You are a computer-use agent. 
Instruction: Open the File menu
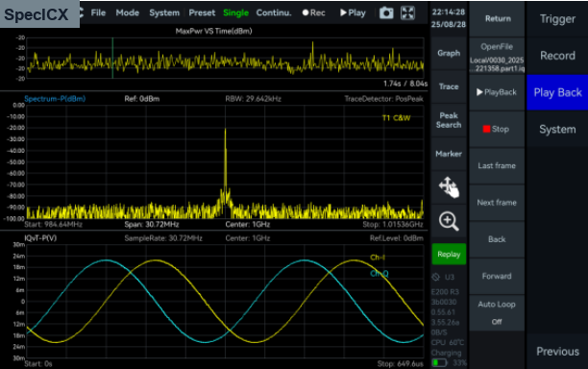pyautogui.click(x=98, y=12)
